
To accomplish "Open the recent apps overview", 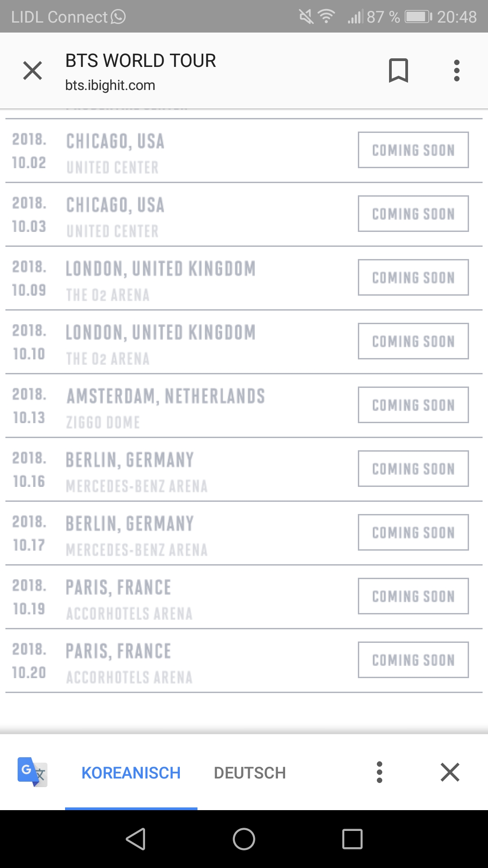I will [352, 839].
